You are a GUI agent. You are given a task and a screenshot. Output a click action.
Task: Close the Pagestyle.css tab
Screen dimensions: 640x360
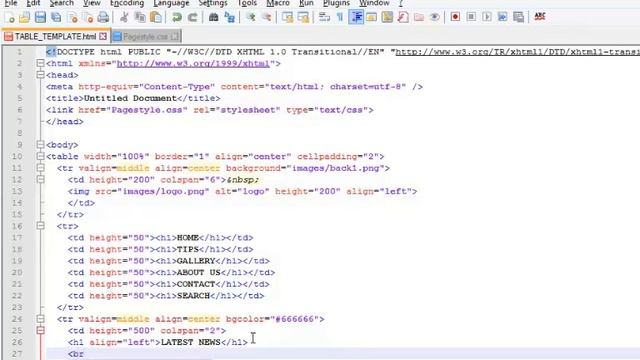[174, 37]
